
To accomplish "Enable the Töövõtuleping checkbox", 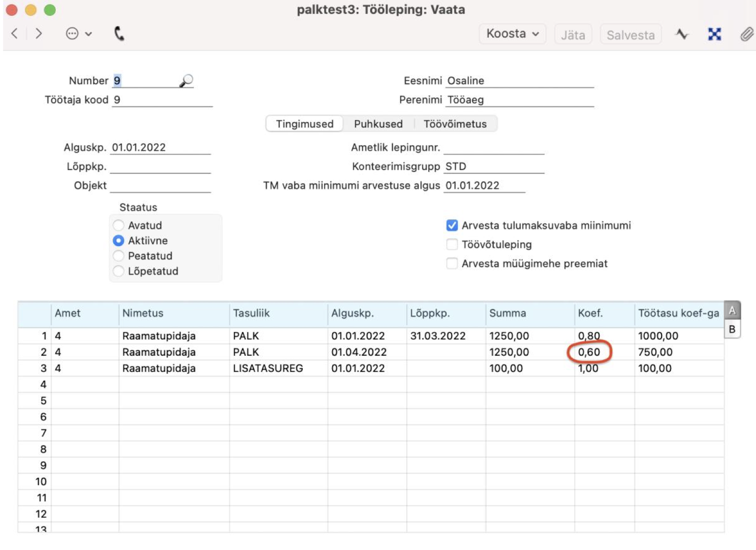I will (x=452, y=244).
